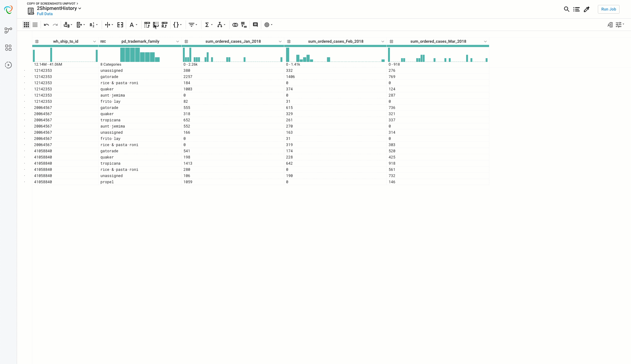Click the filter/sort icon in toolbar
Screen dimensions: 631x364
192,25
